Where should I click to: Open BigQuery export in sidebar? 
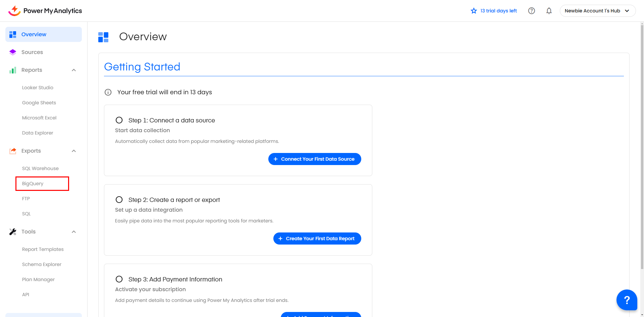33,183
